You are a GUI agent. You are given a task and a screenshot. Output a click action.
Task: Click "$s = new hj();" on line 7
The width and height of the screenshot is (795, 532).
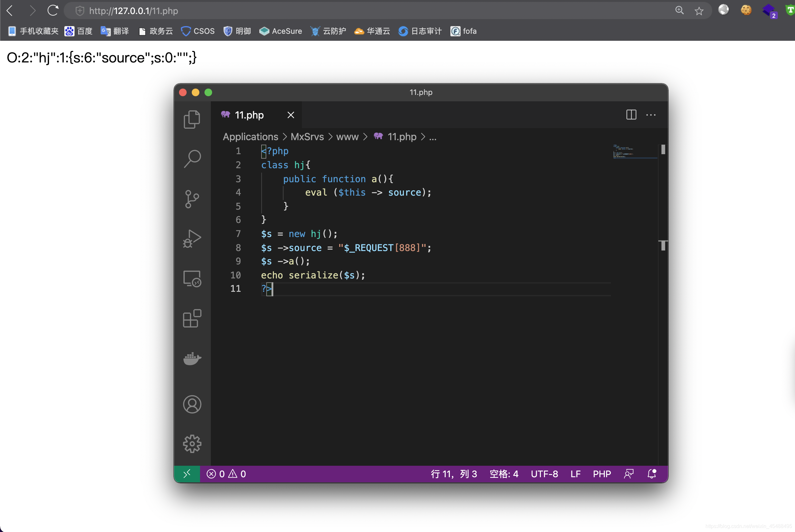click(x=299, y=234)
